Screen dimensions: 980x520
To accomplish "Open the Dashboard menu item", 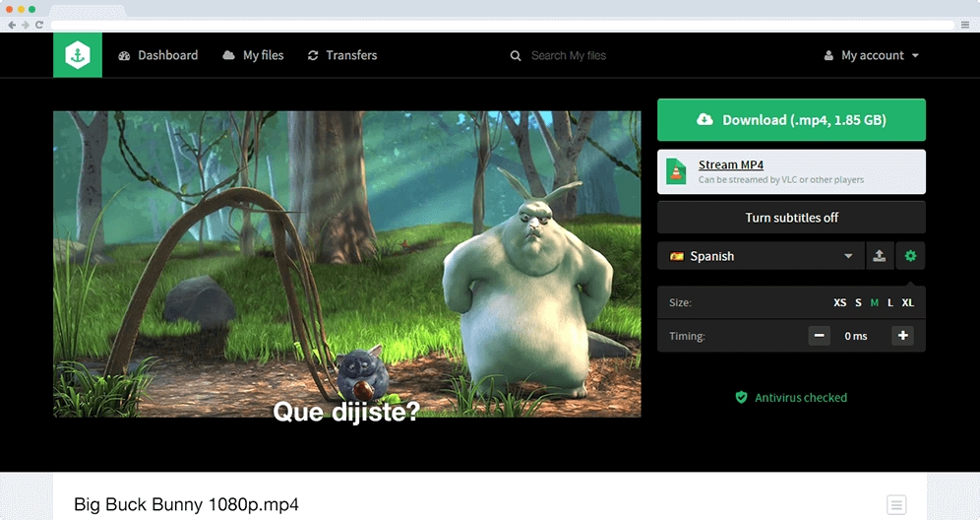I will [158, 55].
